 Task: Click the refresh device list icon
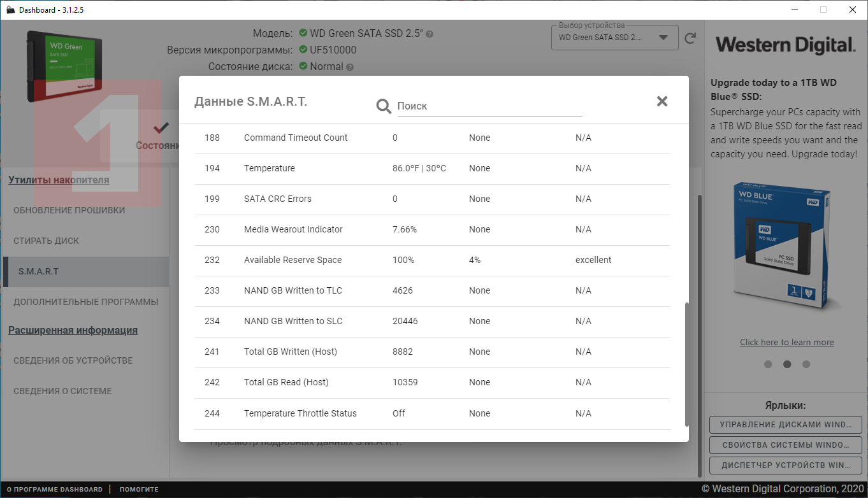point(690,38)
